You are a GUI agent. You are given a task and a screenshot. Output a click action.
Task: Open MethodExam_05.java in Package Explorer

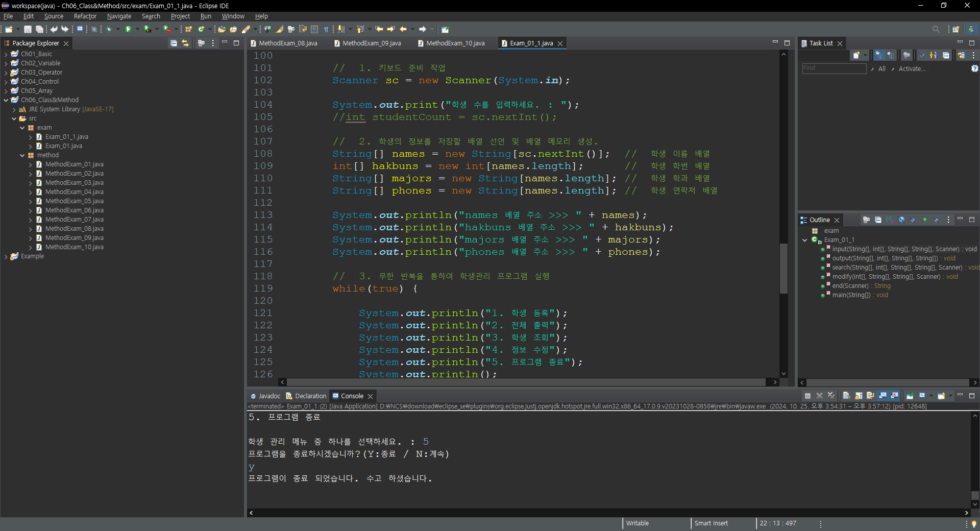(74, 201)
